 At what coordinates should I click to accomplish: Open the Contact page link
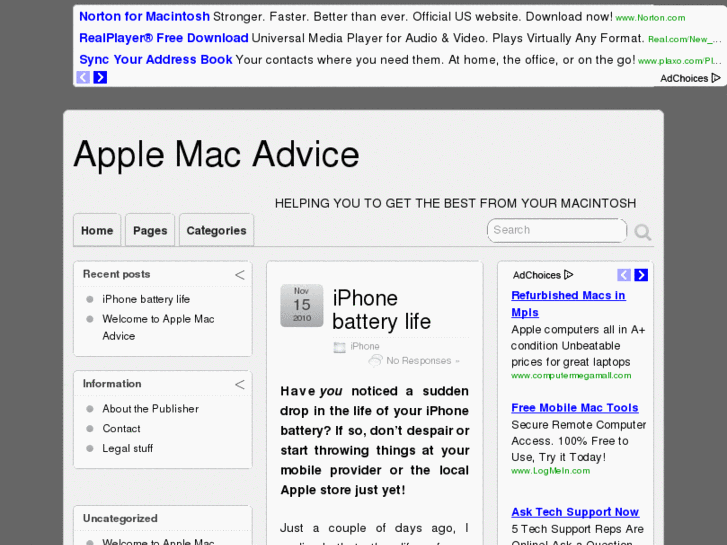click(x=121, y=429)
